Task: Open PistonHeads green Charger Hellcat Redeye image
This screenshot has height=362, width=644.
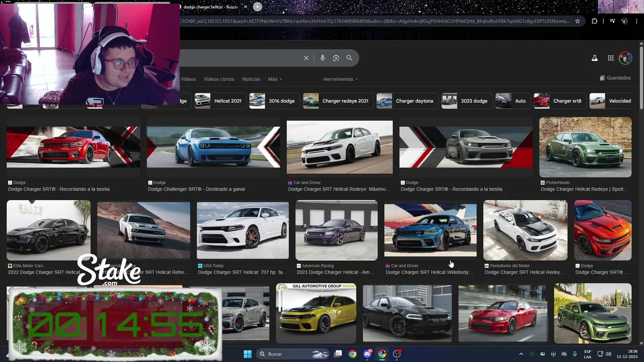Action: [x=585, y=147]
